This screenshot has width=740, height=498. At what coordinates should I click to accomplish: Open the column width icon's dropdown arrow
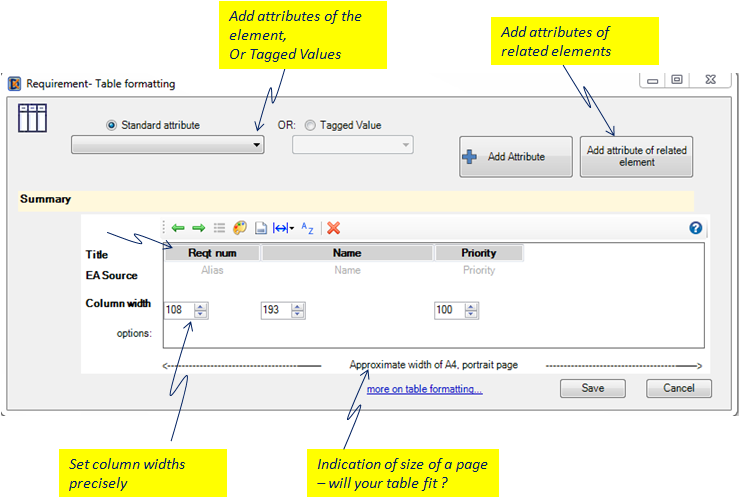(x=292, y=229)
